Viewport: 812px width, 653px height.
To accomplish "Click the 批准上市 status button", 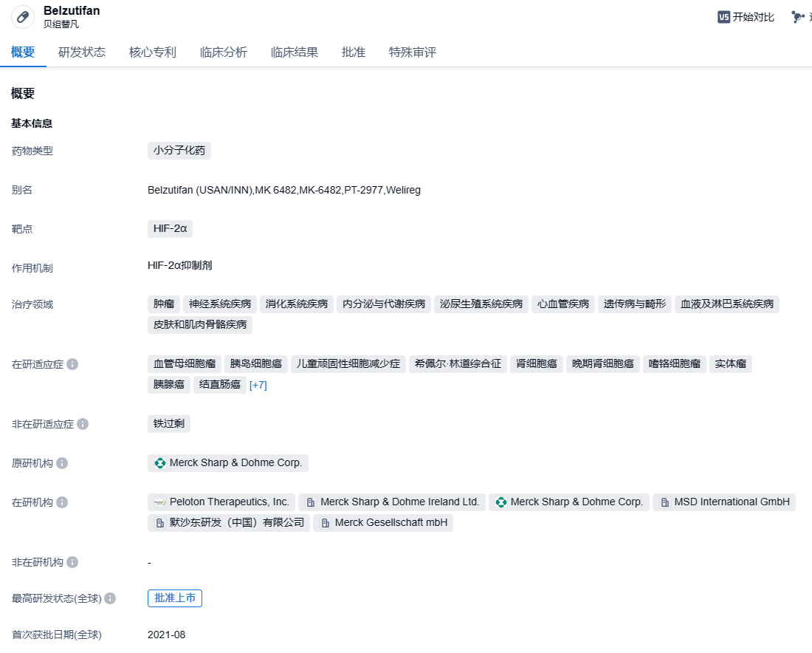I will pos(175,598).
